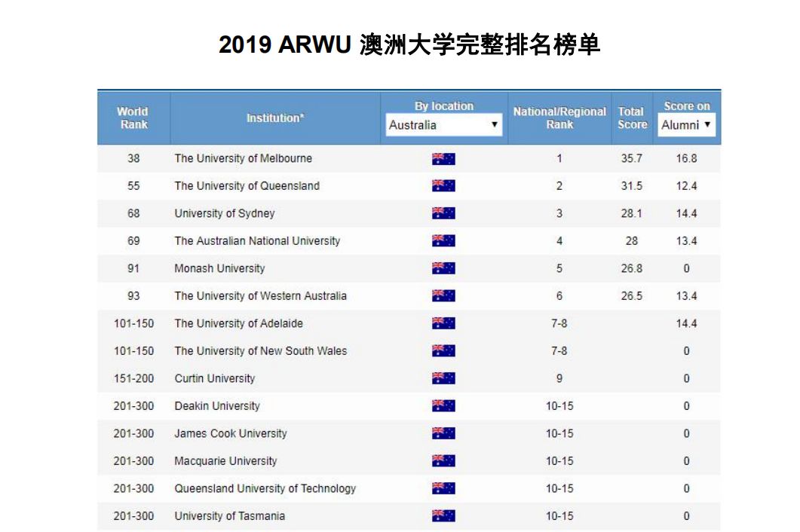
Task: Click the Australian flag beside University of Melbourne
Action: click(x=443, y=159)
